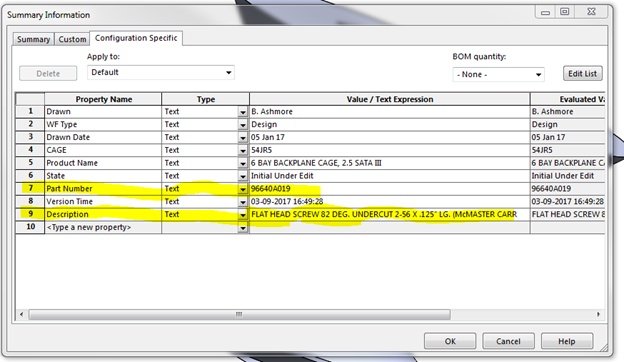This screenshot has height=362, width=624.
Task: Click the WF Type property name cell
Action: (103, 124)
